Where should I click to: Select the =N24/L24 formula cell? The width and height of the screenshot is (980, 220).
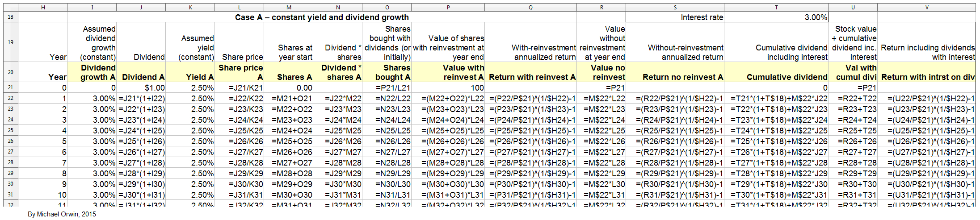(387, 120)
